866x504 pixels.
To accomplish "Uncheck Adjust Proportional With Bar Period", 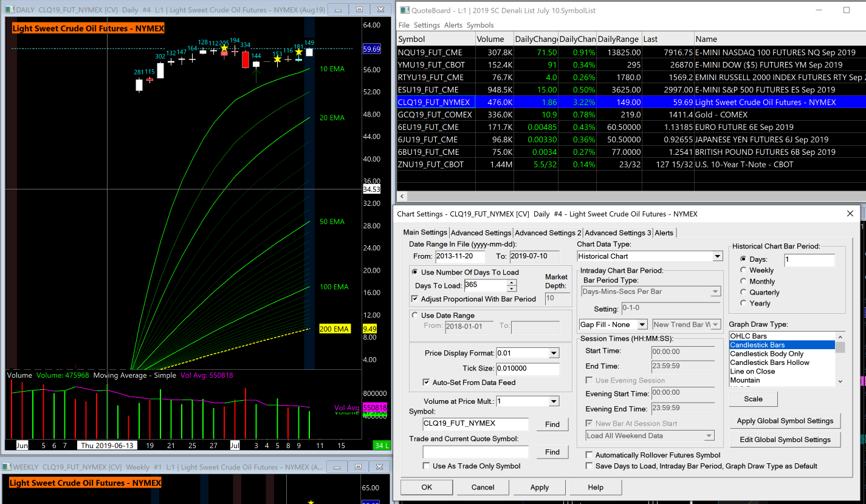I will pos(415,299).
